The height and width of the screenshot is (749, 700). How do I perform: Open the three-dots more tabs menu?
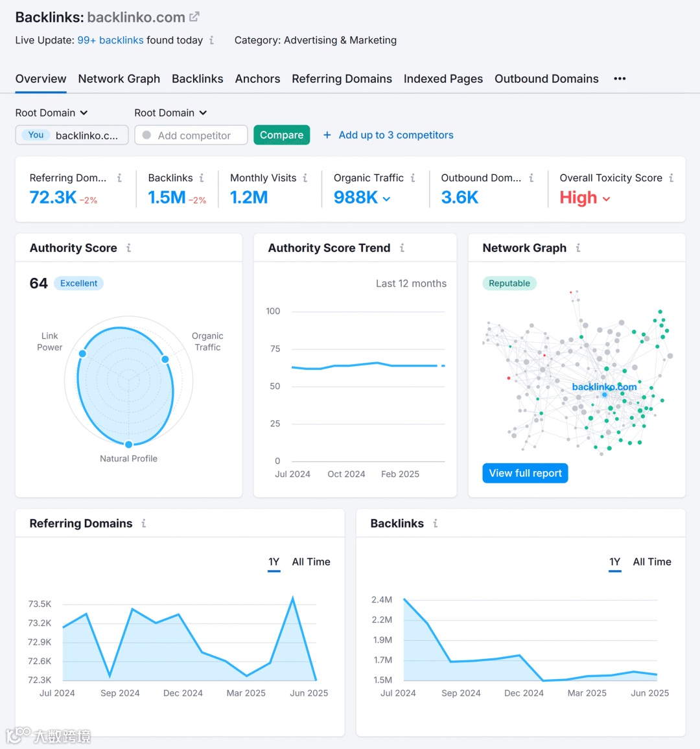[x=620, y=79]
